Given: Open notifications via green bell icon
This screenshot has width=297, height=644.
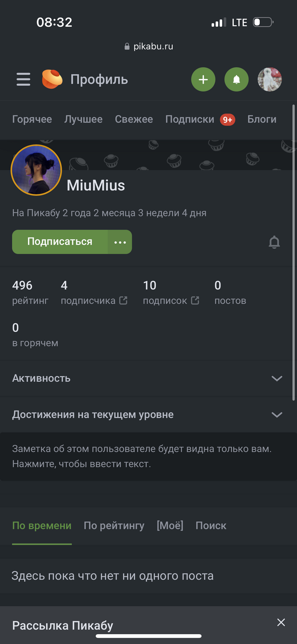Looking at the screenshot, I should (236, 79).
